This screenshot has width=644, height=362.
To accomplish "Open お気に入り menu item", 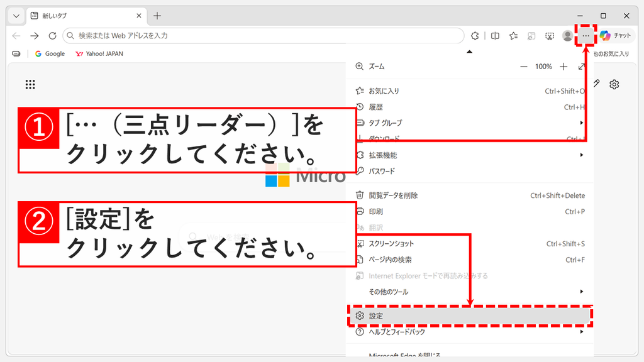I will click(x=470, y=90).
